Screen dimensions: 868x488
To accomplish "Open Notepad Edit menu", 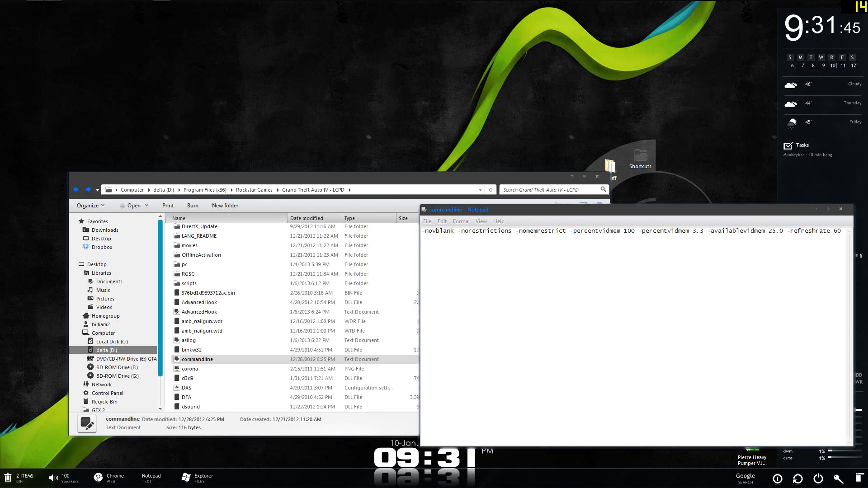I will [x=442, y=221].
